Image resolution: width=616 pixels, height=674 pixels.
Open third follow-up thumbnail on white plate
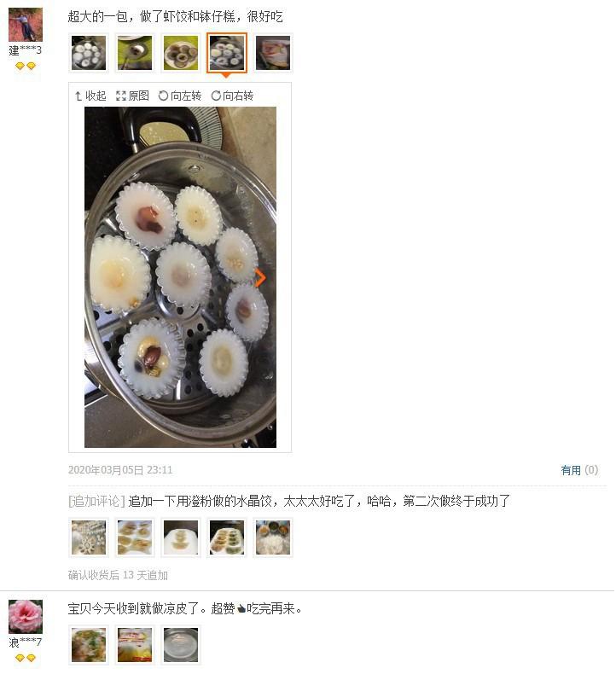click(x=181, y=537)
